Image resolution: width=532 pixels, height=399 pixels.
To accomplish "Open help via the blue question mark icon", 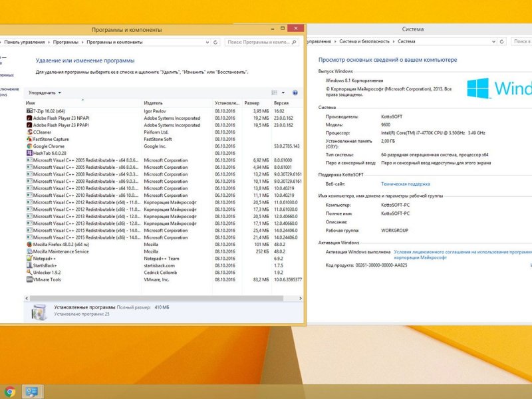I will tap(295, 92).
